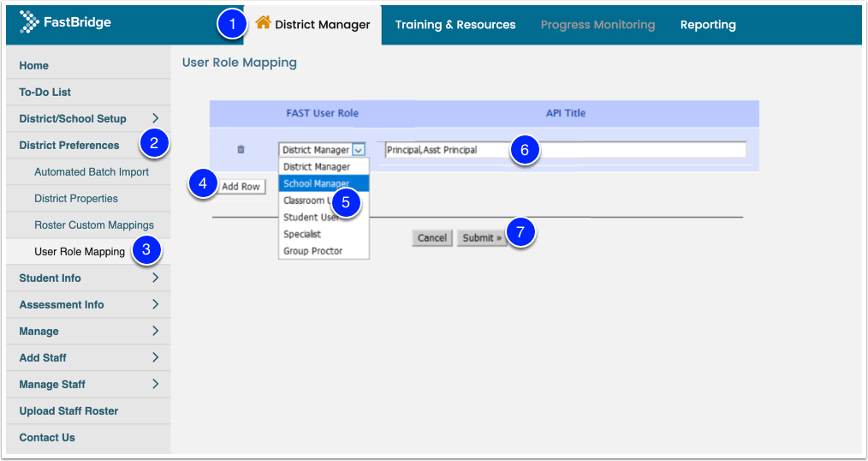868x461 pixels.
Task: Click the FastBridge logo
Action: (x=65, y=23)
